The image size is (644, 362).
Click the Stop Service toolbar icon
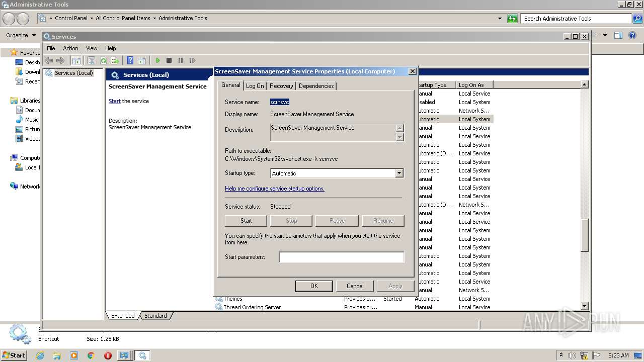[x=169, y=60]
